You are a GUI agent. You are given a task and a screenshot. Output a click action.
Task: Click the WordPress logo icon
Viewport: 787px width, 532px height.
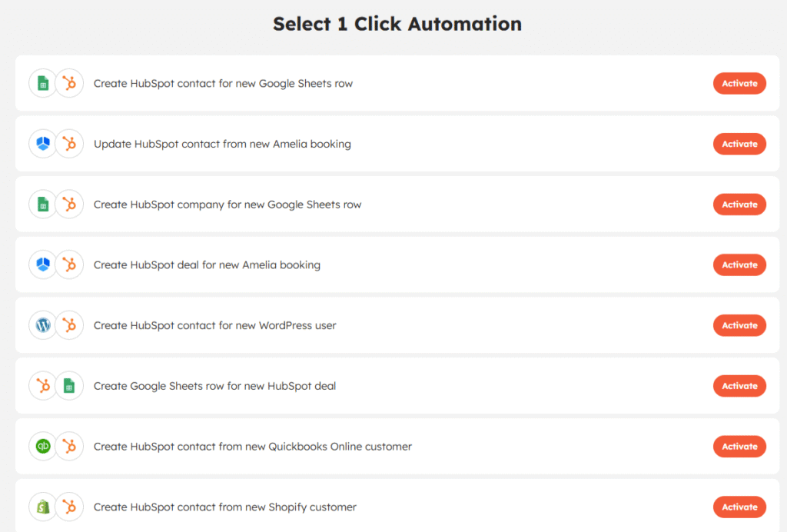coord(43,325)
